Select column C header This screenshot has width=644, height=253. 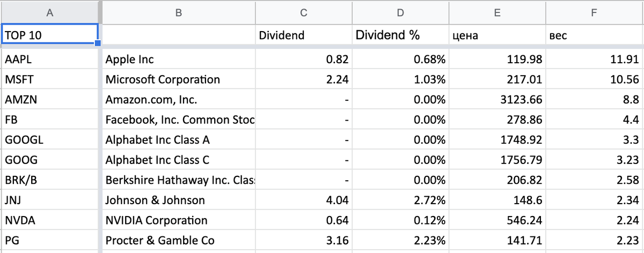click(x=304, y=13)
